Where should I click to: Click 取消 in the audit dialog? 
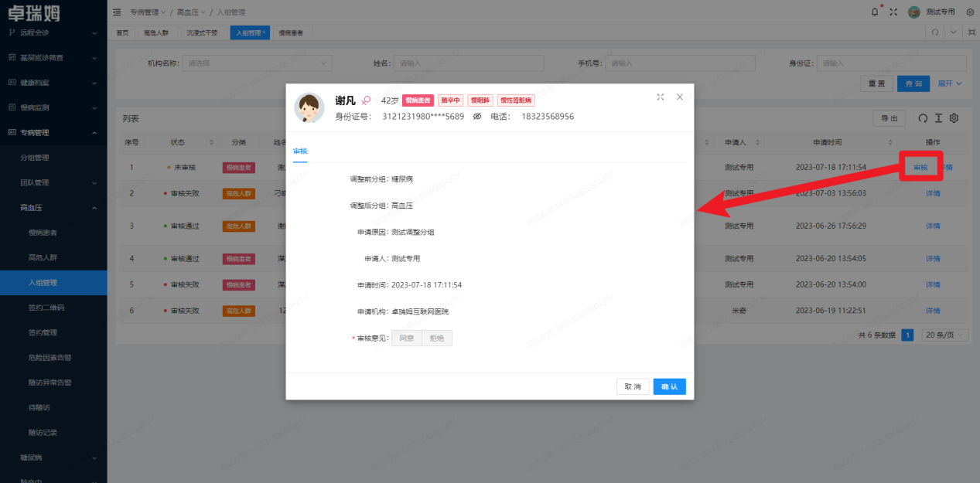click(633, 386)
